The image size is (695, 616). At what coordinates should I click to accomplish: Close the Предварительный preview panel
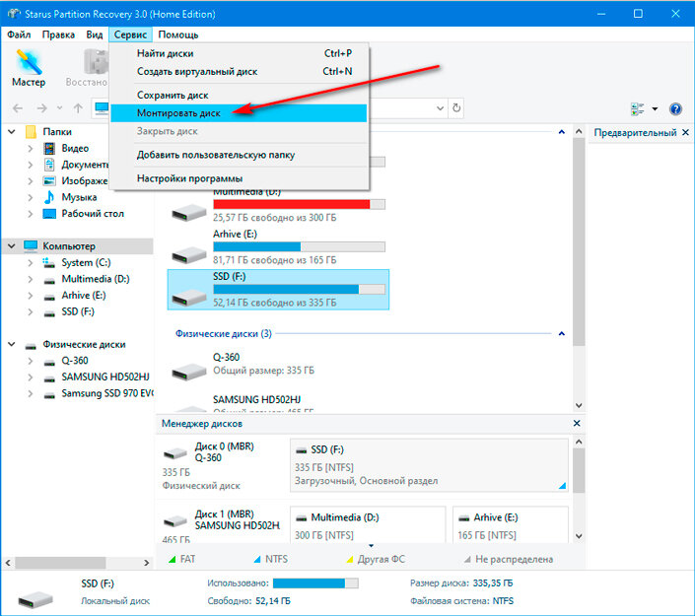click(685, 132)
